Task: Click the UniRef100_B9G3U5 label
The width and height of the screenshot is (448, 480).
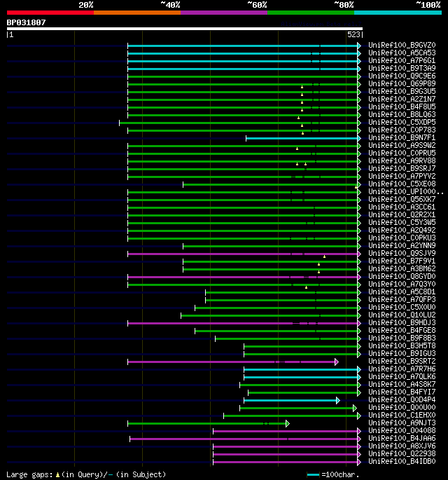Action: [402, 92]
